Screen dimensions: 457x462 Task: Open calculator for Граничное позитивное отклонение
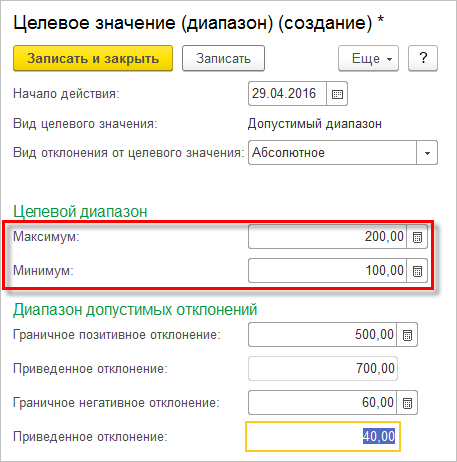407,335
